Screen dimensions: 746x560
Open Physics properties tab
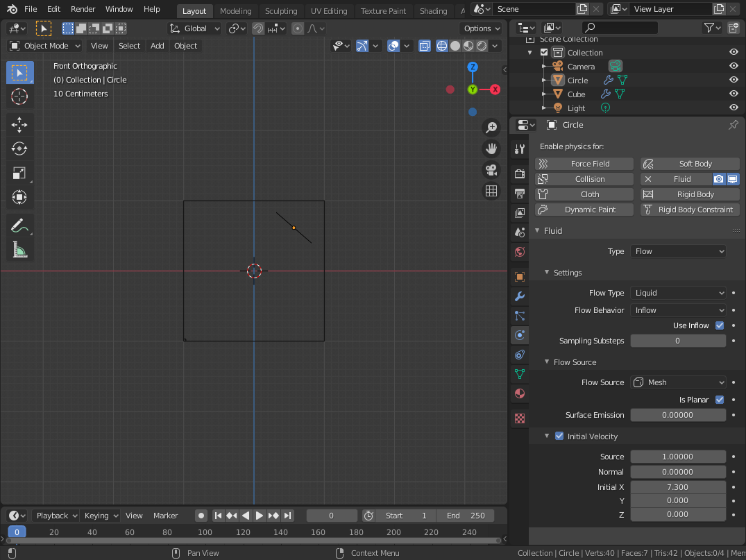tap(520, 335)
